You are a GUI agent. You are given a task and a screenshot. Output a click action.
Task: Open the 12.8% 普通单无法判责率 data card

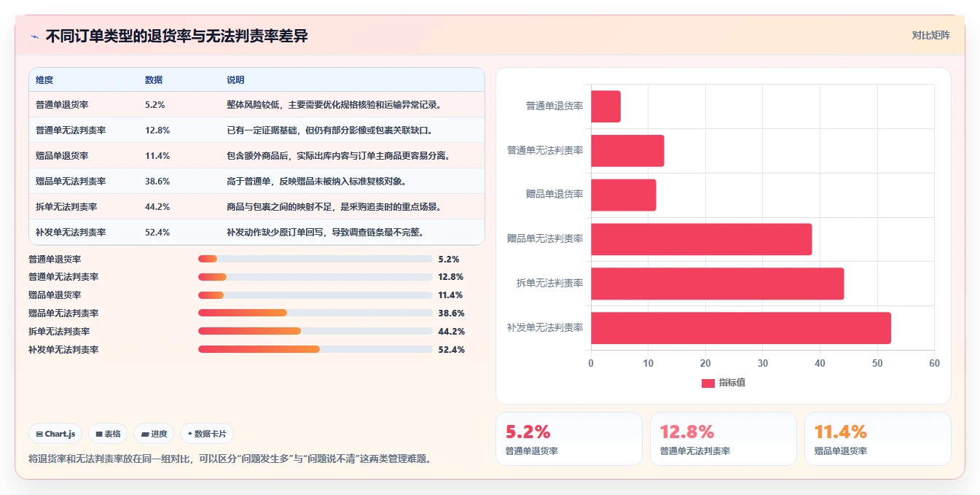click(x=724, y=439)
